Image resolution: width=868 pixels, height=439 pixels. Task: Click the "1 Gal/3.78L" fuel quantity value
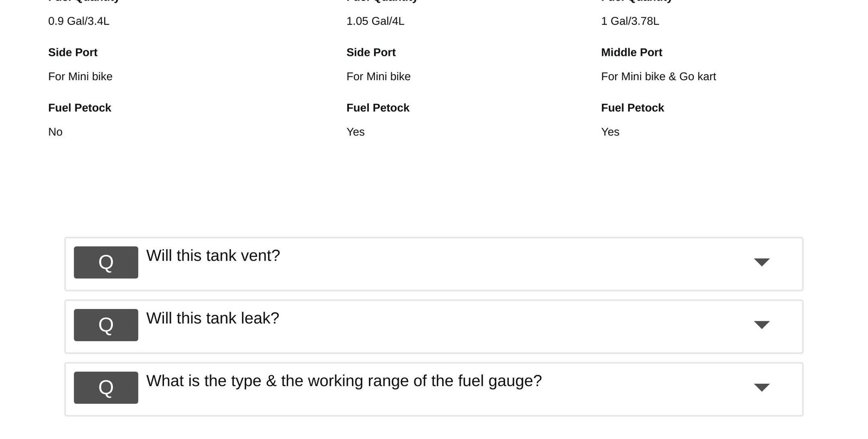(x=630, y=21)
